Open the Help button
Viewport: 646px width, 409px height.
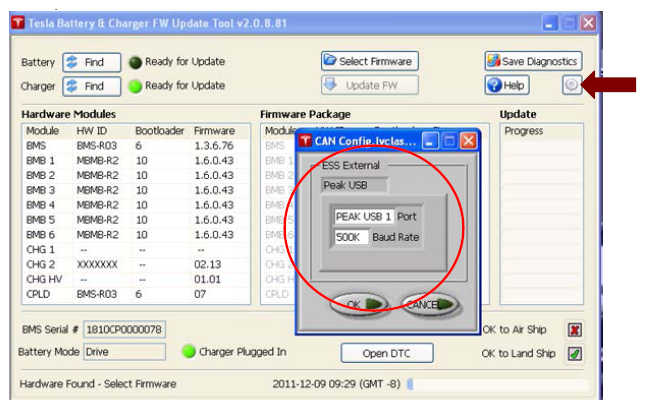pyautogui.click(x=507, y=85)
